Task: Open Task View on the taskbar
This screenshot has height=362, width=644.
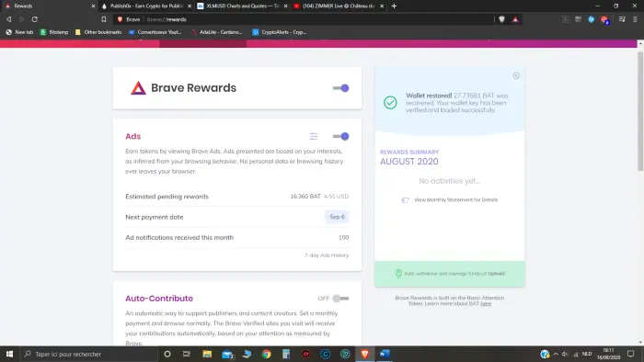Action: point(187,354)
